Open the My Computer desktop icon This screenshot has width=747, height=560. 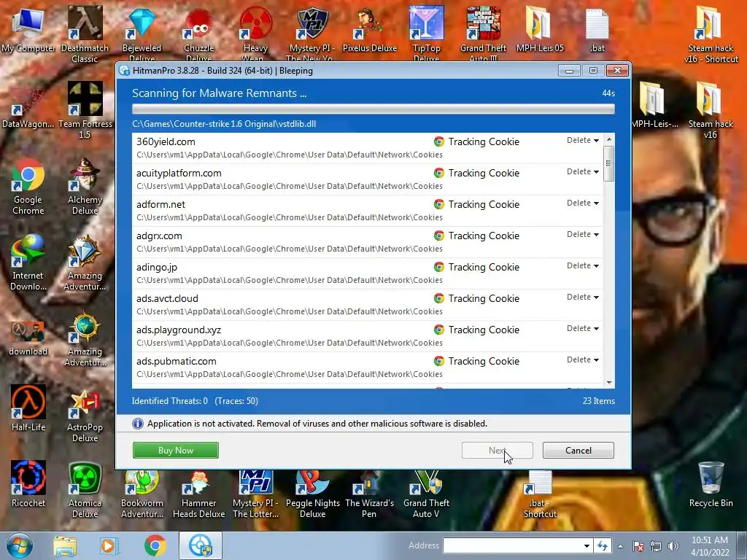[28, 29]
